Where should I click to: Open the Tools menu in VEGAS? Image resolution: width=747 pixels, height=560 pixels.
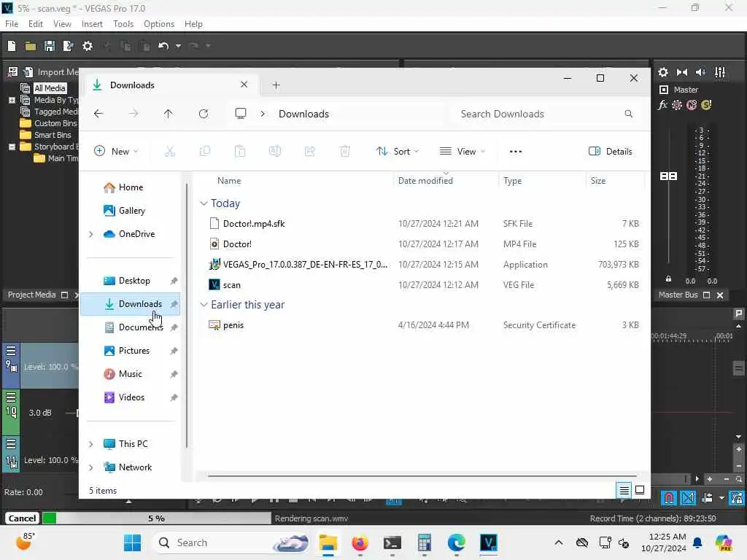pyautogui.click(x=123, y=24)
